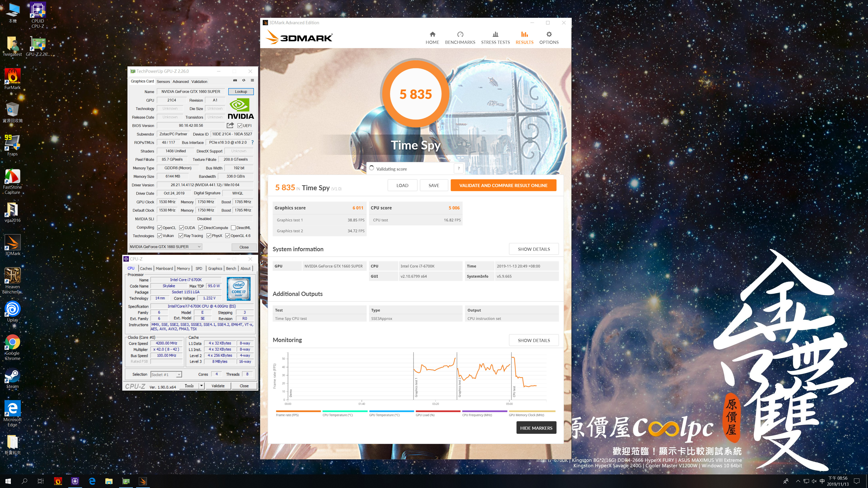Screen dimensions: 868x488
Task: Open 3DMark STRESS TESTS section
Action: [495, 38]
